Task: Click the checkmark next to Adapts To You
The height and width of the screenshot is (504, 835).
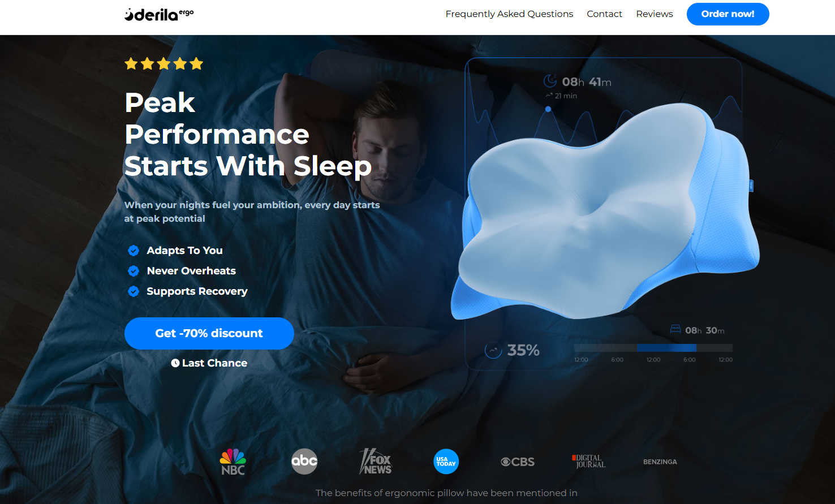Action: pos(134,251)
